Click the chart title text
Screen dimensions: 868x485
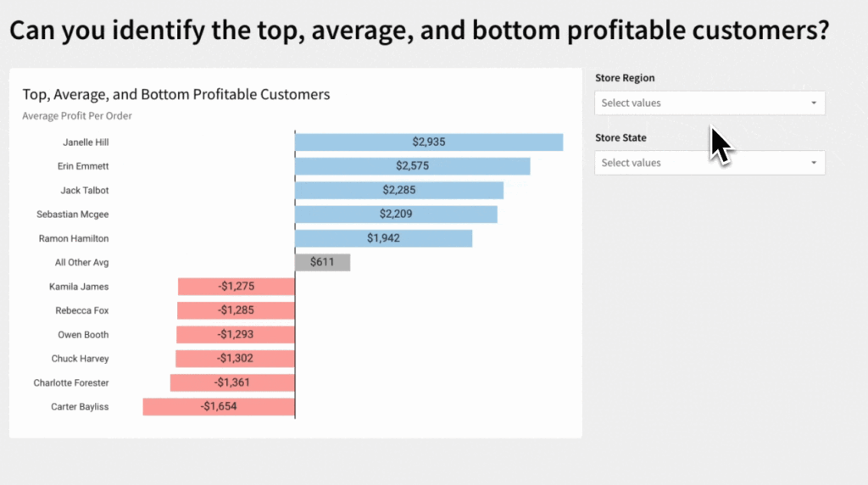tap(176, 94)
